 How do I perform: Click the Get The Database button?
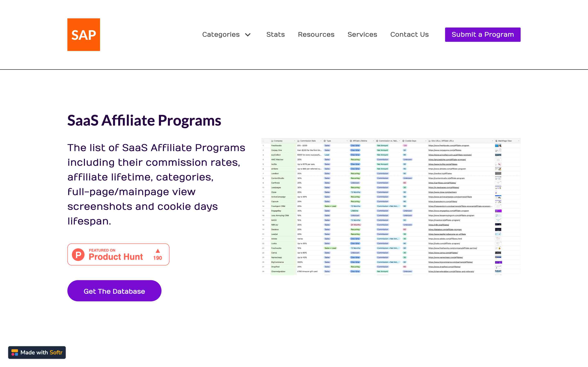(114, 291)
